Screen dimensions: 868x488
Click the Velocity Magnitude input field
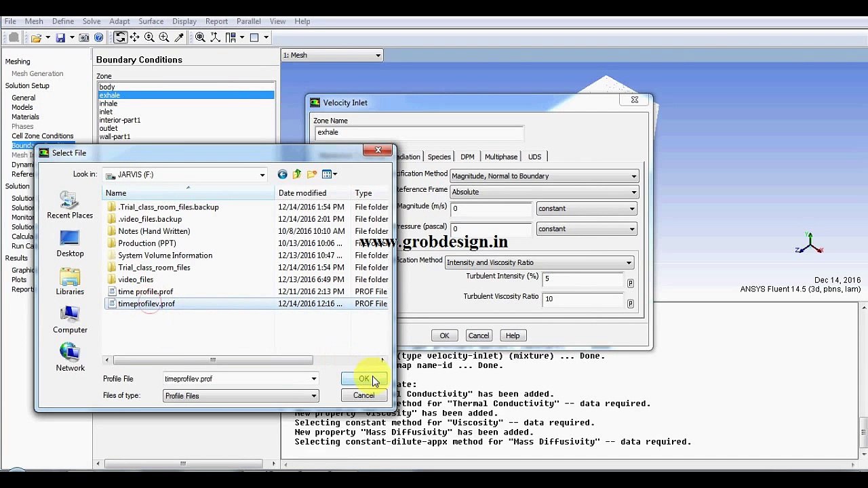490,209
